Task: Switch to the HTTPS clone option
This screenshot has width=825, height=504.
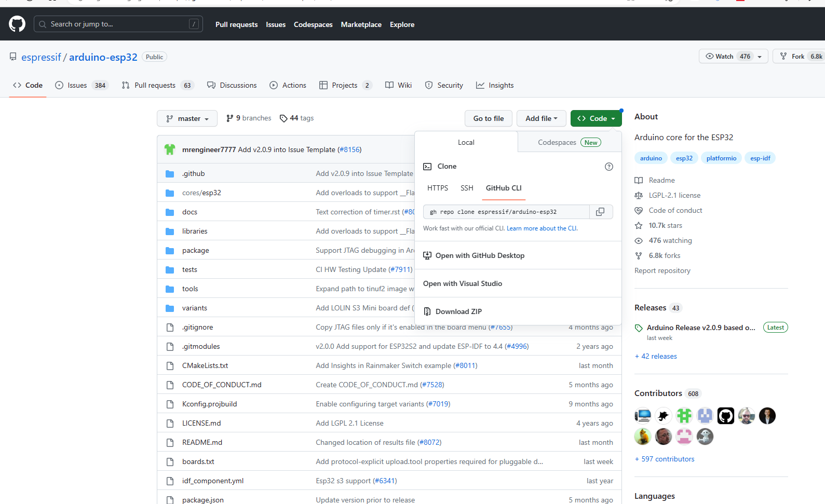Action: pyautogui.click(x=437, y=188)
